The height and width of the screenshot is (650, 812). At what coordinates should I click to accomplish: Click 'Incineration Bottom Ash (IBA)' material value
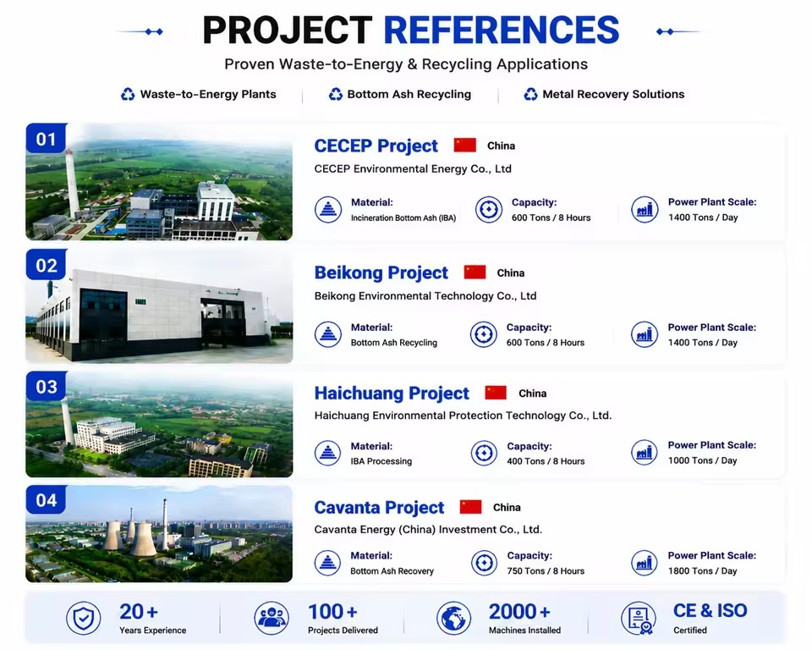403,218
